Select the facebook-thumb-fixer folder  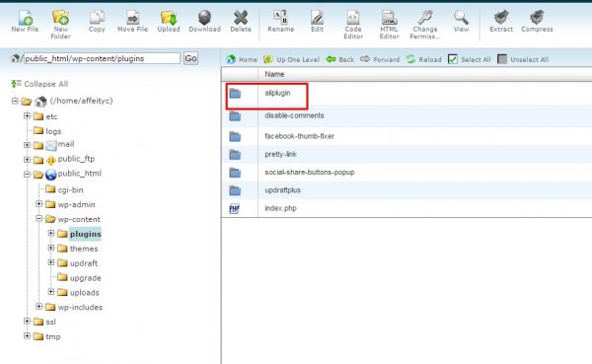tap(407, 136)
